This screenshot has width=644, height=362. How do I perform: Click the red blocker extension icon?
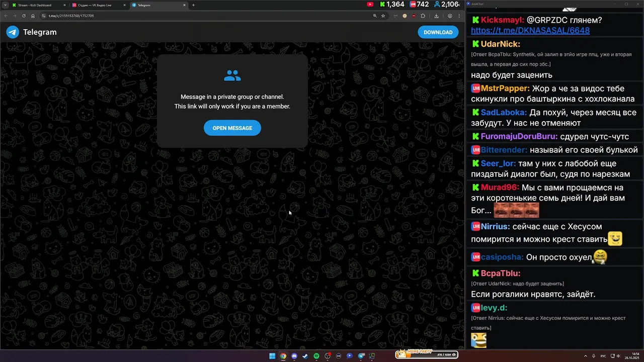pos(414,16)
